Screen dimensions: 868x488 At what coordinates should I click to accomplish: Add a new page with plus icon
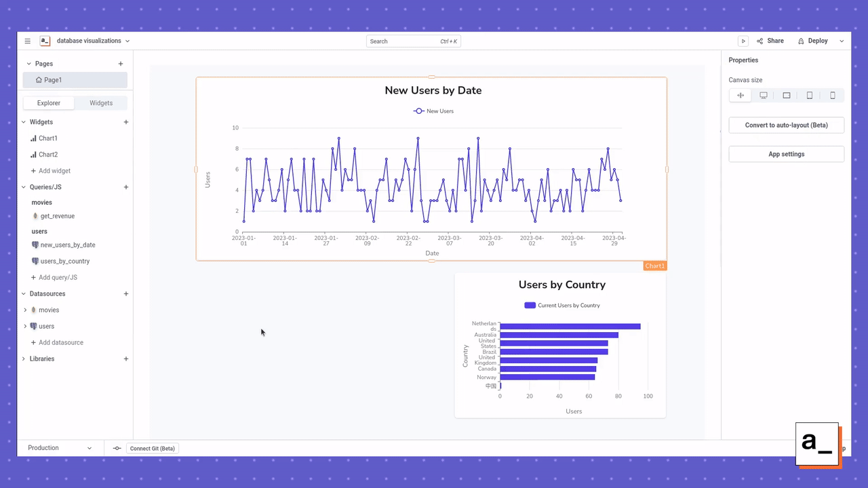point(120,63)
